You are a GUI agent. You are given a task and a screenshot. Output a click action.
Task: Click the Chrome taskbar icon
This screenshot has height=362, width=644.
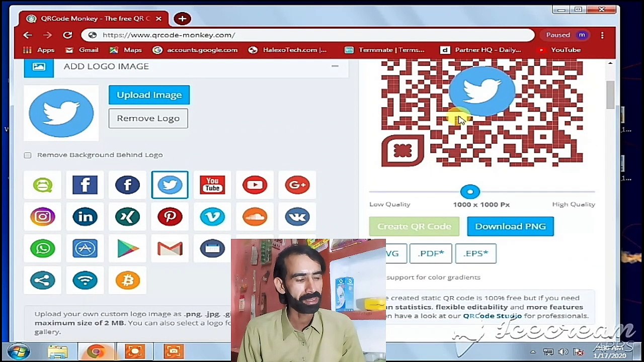click(96, 351)
